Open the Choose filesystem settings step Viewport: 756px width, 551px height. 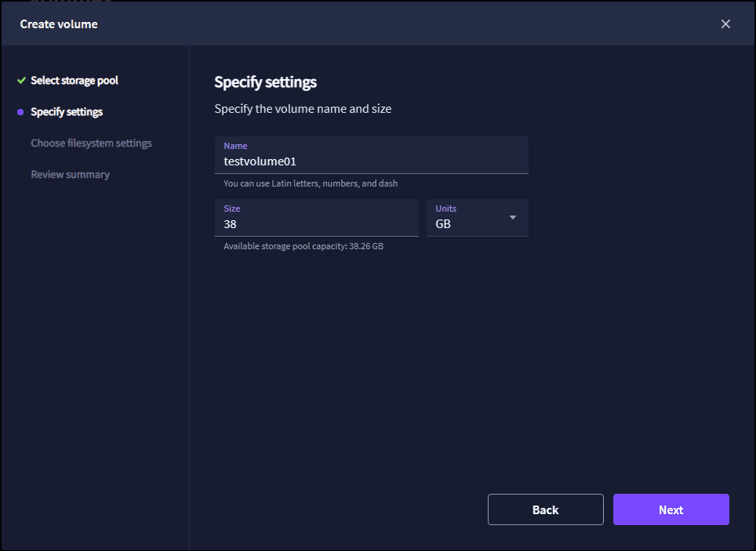point(91,143)
